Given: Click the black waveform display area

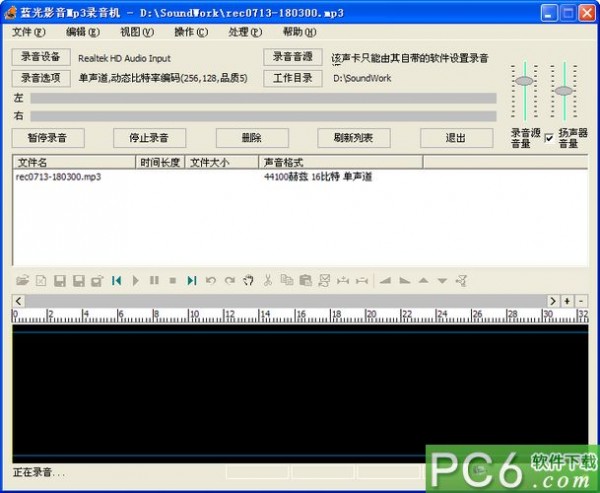Looking at the screenshot, I should coord(300,393).
